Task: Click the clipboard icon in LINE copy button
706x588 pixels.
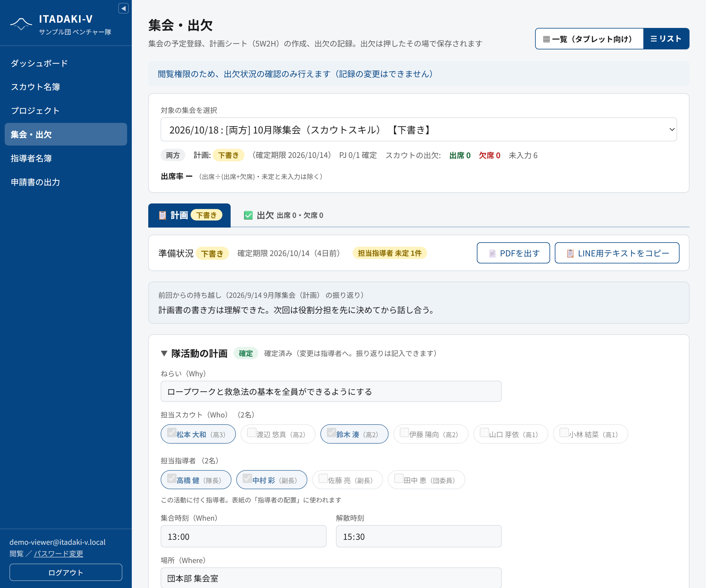Action: click(x=570, y=253)
